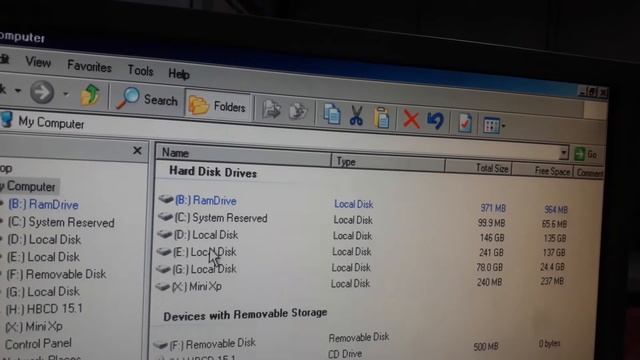The image size is (640, 360).
Task: Sort by the Free Space column header
Action: click(x=542, y=171)
